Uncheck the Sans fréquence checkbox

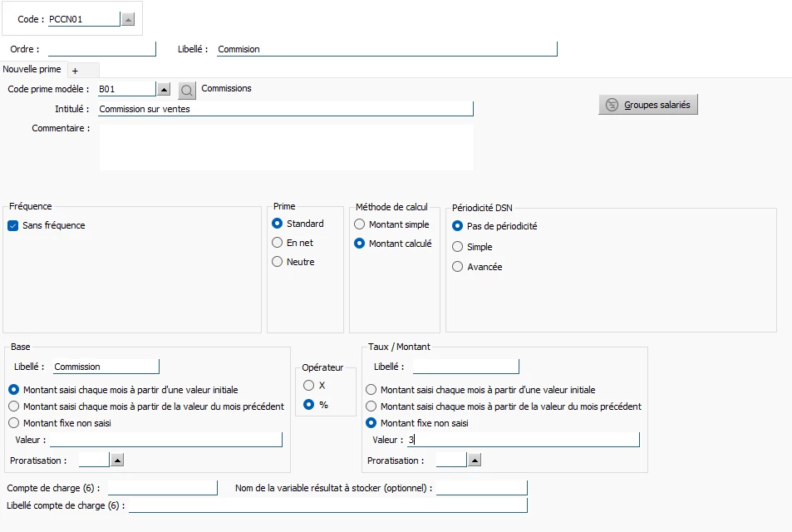[13, 225]
